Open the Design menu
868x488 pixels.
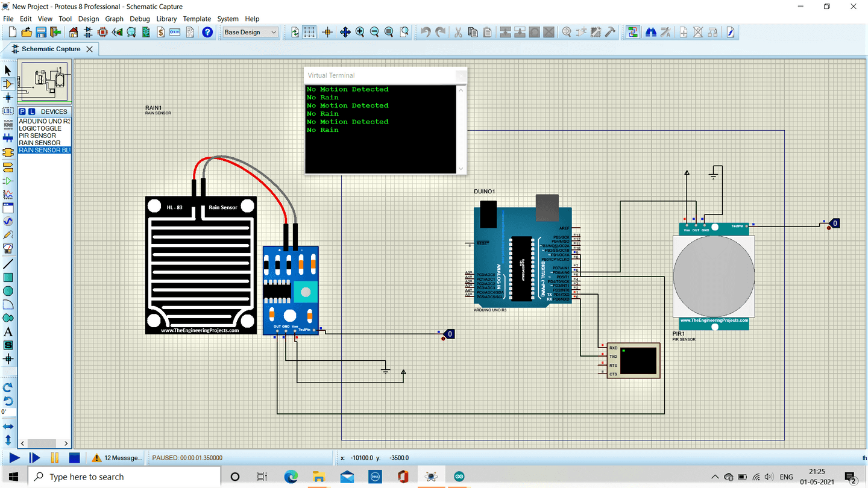point(88,19)
